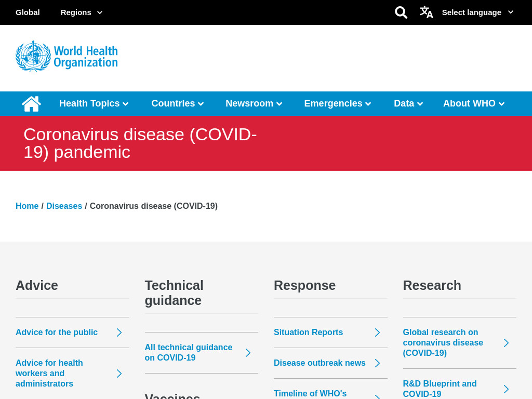The width and height of the screenshot is (532, 399).
Task: Click the Response section heading
Action: (304, 285)
